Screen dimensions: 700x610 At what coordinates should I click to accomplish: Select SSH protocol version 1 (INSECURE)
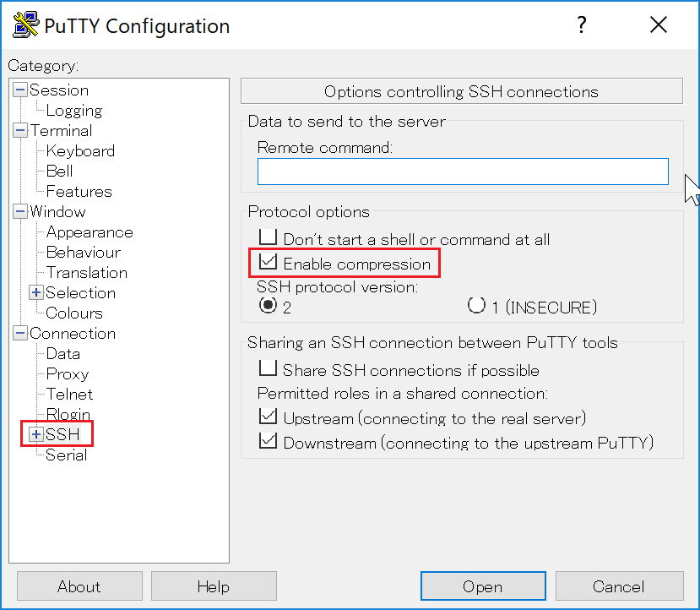pos(475,307)
